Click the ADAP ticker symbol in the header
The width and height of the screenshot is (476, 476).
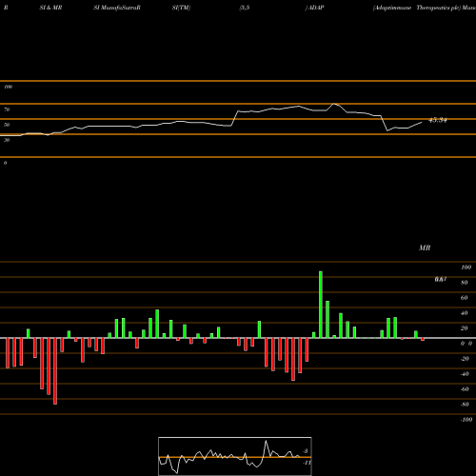click(316, 8)
